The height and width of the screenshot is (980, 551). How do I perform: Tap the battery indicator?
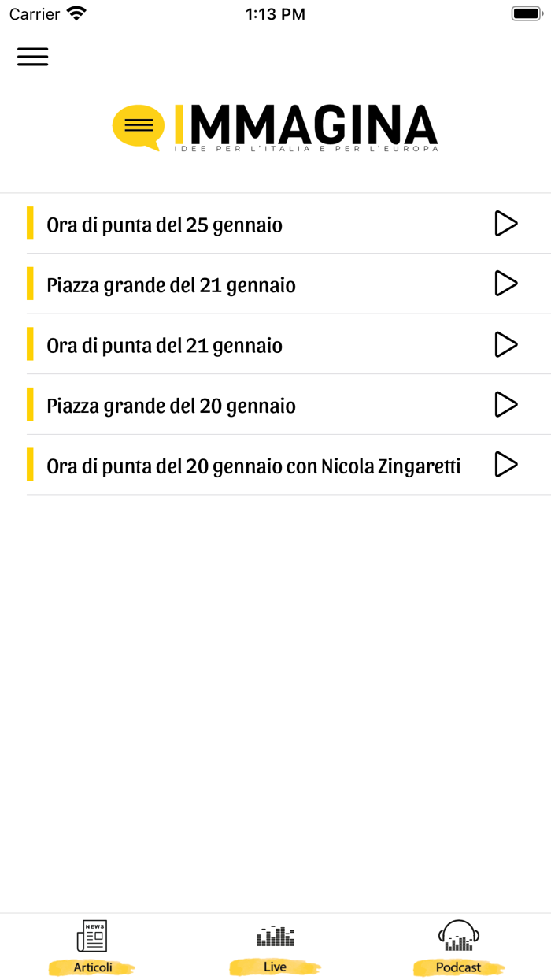coord(527,13)
